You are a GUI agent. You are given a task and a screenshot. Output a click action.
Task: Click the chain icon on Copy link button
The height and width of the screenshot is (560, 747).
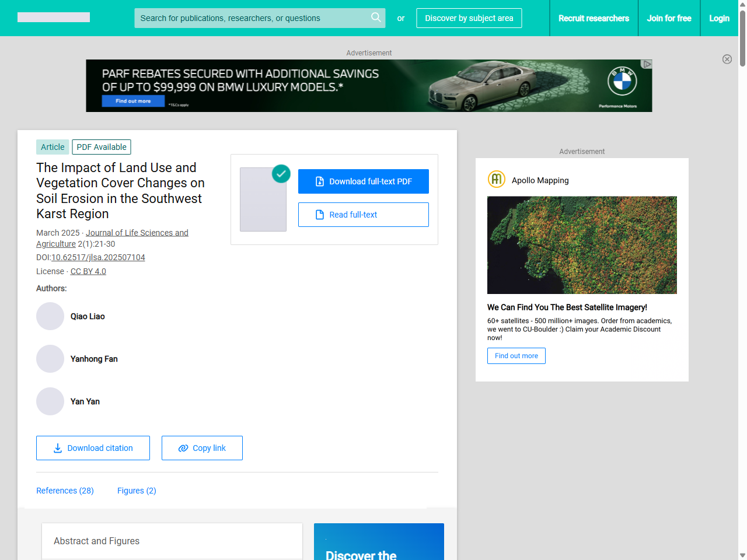point(182,448)
